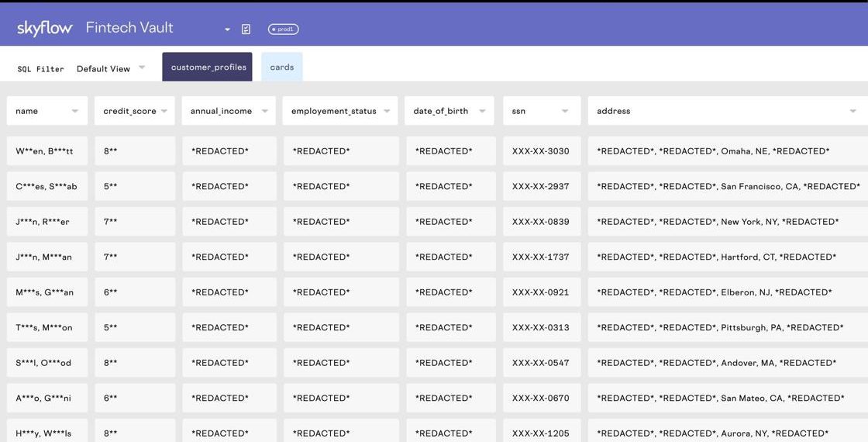The image size is (868, 442).
Task: Click SSN cell XXX-XX-1205
Action: (542, 430)
